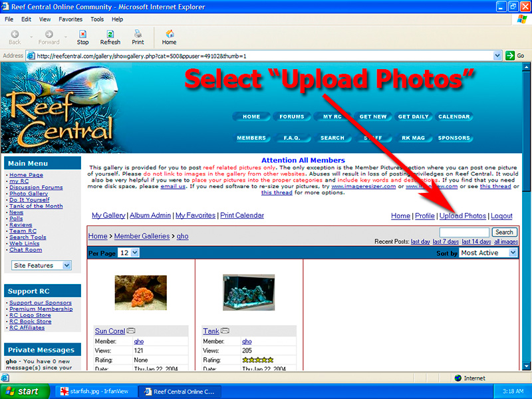Click the Premium Membership link
532x399 pixels.
tap(41, 309)
